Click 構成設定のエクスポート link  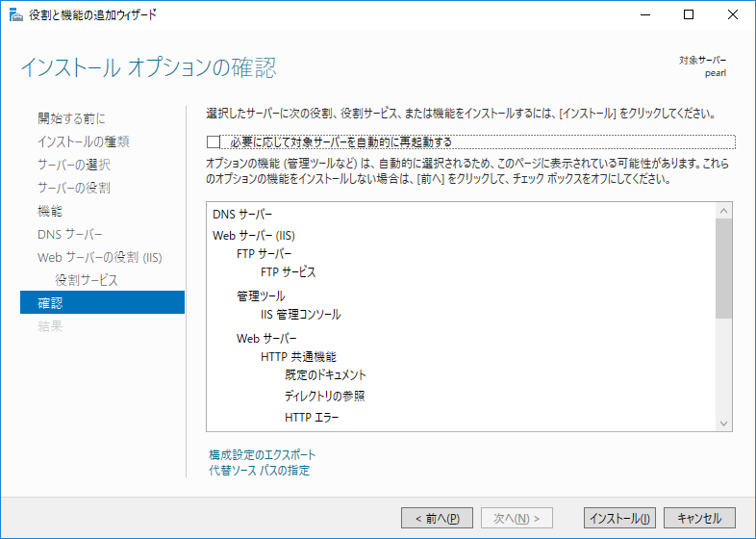pyautogui.click(x=263, y=454)
